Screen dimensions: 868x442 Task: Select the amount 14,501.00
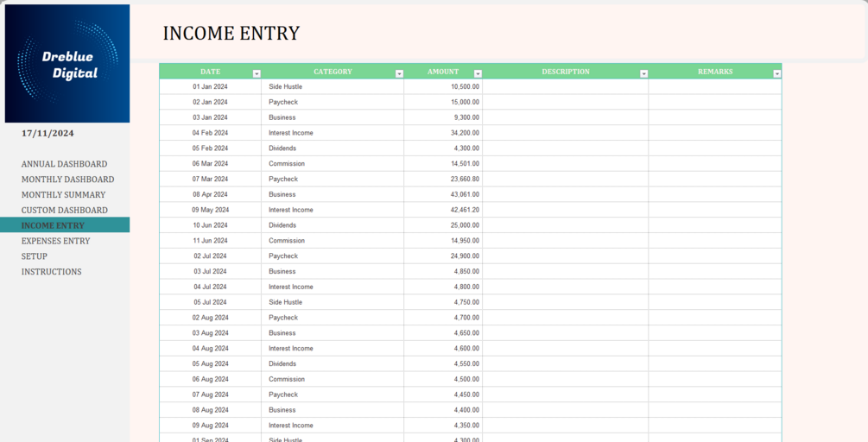(443, 164)
